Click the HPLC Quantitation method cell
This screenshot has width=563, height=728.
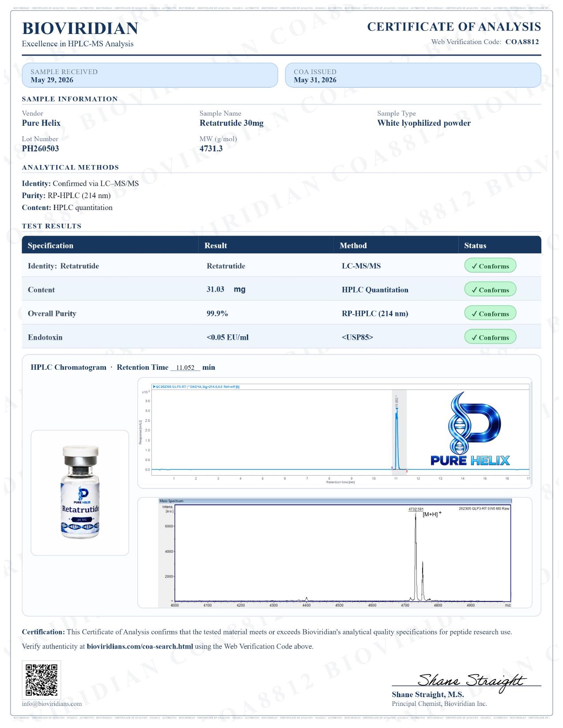(375, 290)
